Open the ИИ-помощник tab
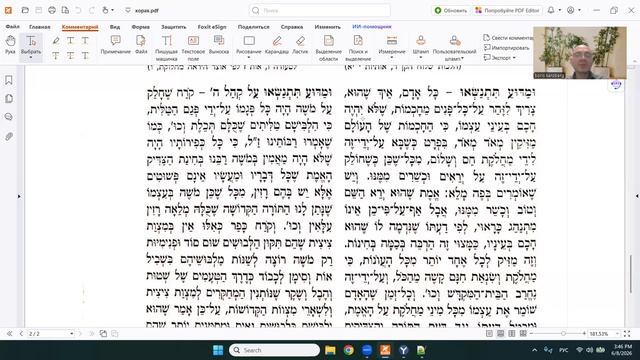The image size is (640, 360). 372,27
